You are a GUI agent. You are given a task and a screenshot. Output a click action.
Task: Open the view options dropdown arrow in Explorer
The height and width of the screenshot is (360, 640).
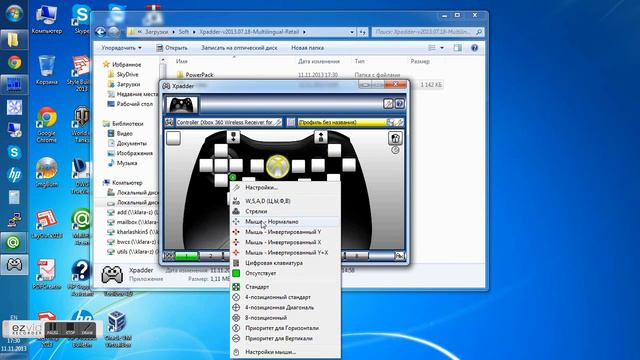point(442,48)
